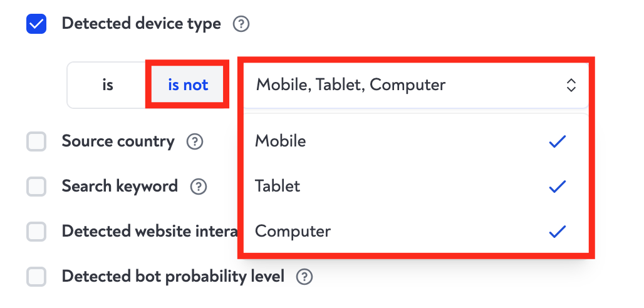
Task: Deselect Mobile in the device list
Action: coord(281,142)
